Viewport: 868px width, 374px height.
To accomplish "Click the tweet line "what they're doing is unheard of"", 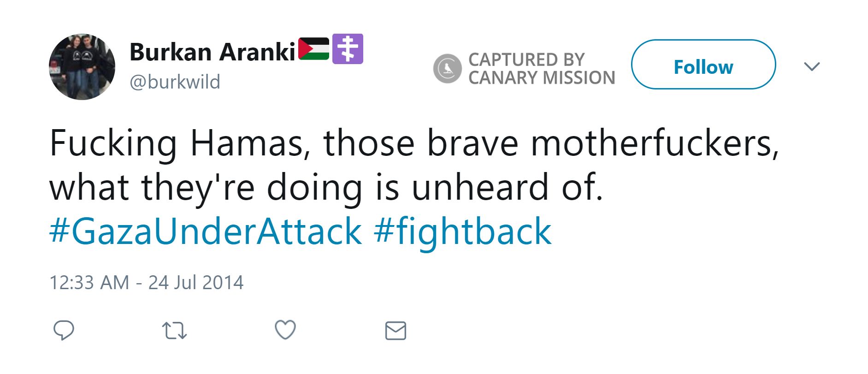I will coord(326,188).
